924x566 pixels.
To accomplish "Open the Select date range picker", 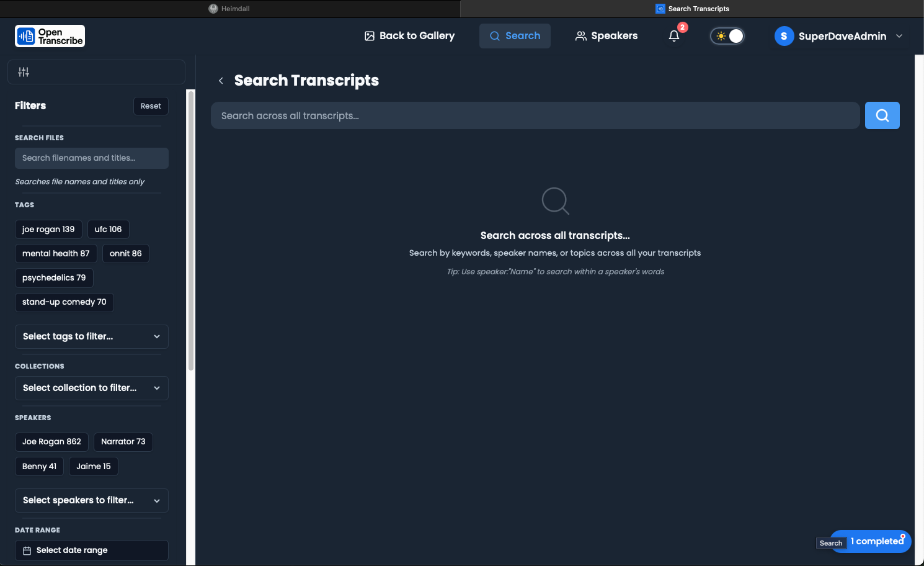I will pyautogui.click(x=92, y=550).
